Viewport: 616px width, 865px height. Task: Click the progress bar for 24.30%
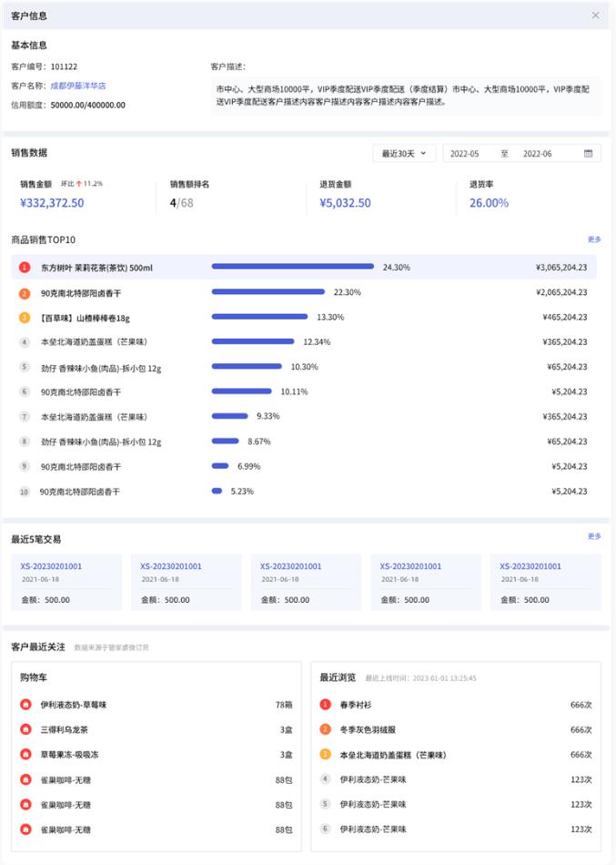pos(293,267)
